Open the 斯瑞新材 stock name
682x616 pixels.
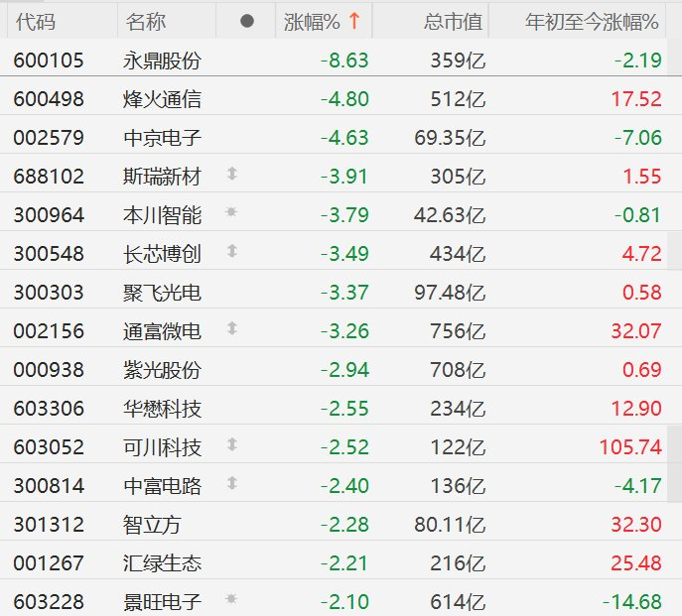162,177
